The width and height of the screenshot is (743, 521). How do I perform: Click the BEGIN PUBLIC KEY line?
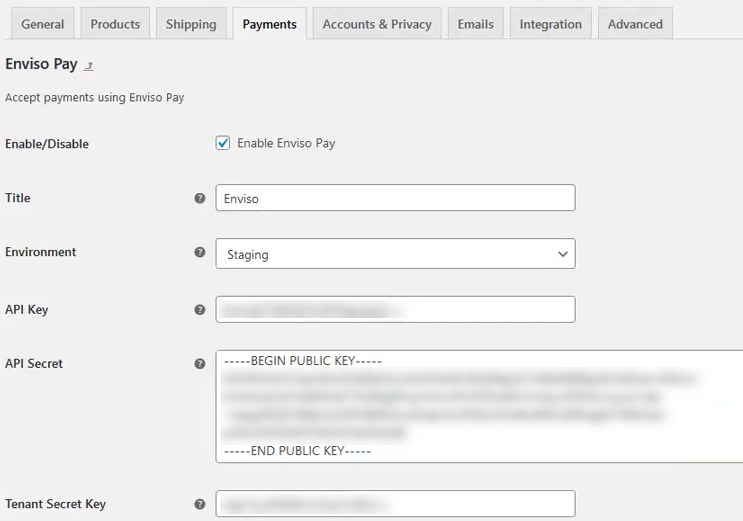coord(303,361)
